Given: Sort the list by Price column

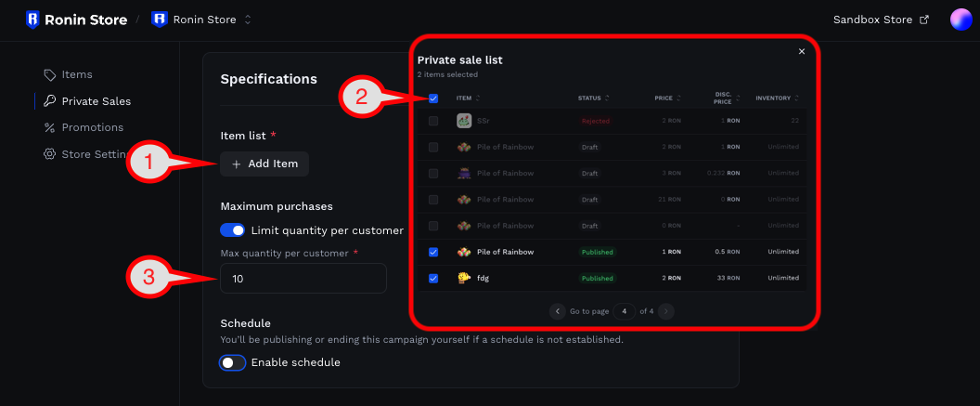Looking at the screenshot, I should click(667, 98).
